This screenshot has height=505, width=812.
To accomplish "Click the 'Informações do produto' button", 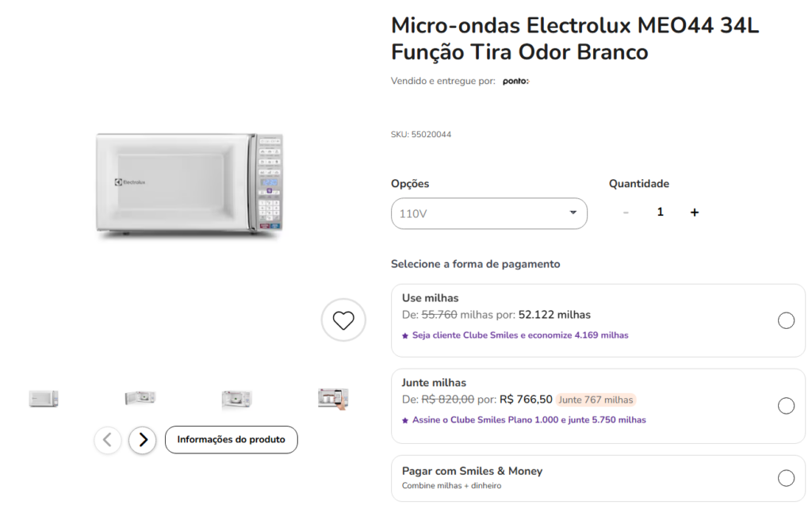I will pos(231,439).
